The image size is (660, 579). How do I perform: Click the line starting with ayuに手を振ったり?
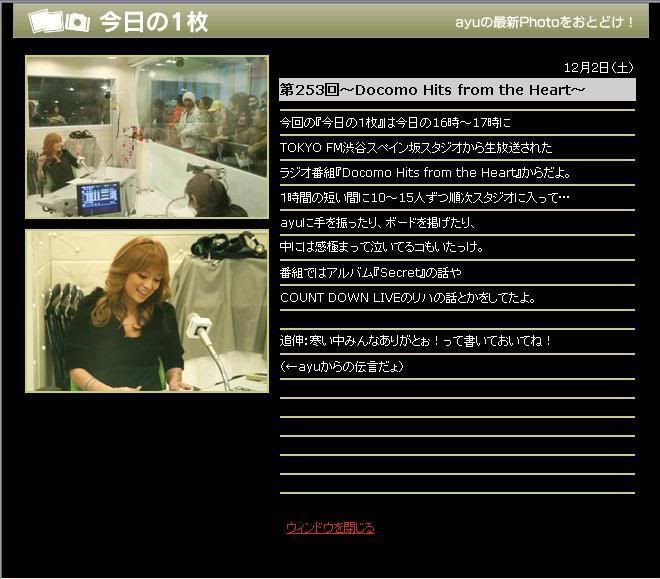[x=391, y=222]
